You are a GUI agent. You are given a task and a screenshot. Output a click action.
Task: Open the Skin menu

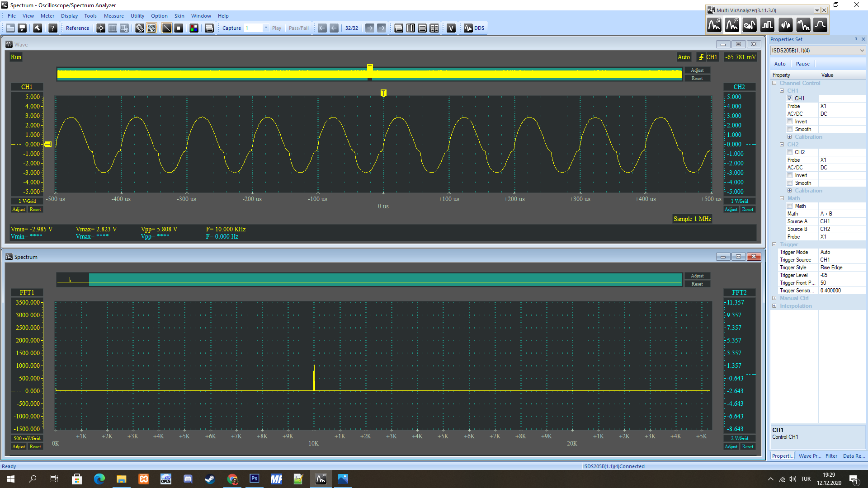coord(179,16)
